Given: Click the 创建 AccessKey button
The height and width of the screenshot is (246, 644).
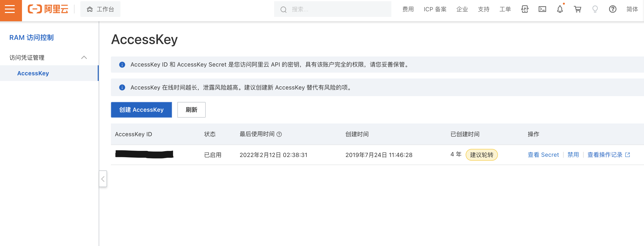Looking at the screenshot, I should pos(141,110).
